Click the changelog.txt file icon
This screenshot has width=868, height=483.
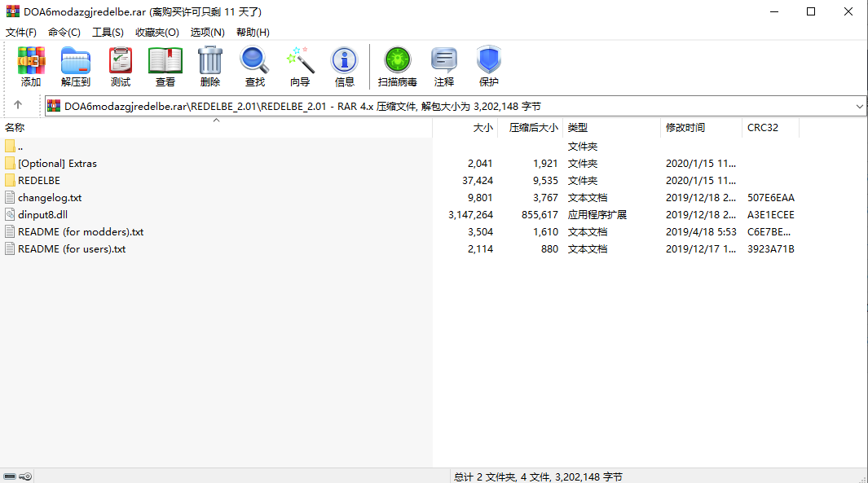[x=10, y=197]
